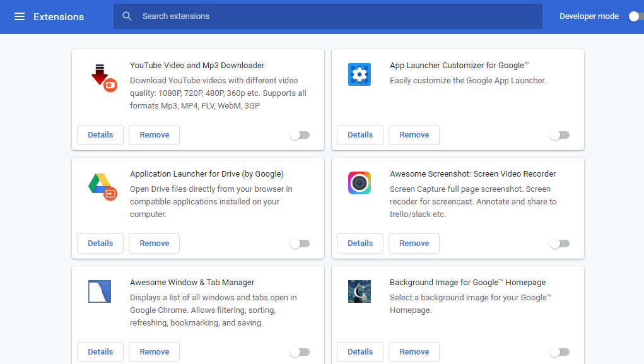Enable App Launcher Customizer toggle
644x364 pixels.
point(560,135)
